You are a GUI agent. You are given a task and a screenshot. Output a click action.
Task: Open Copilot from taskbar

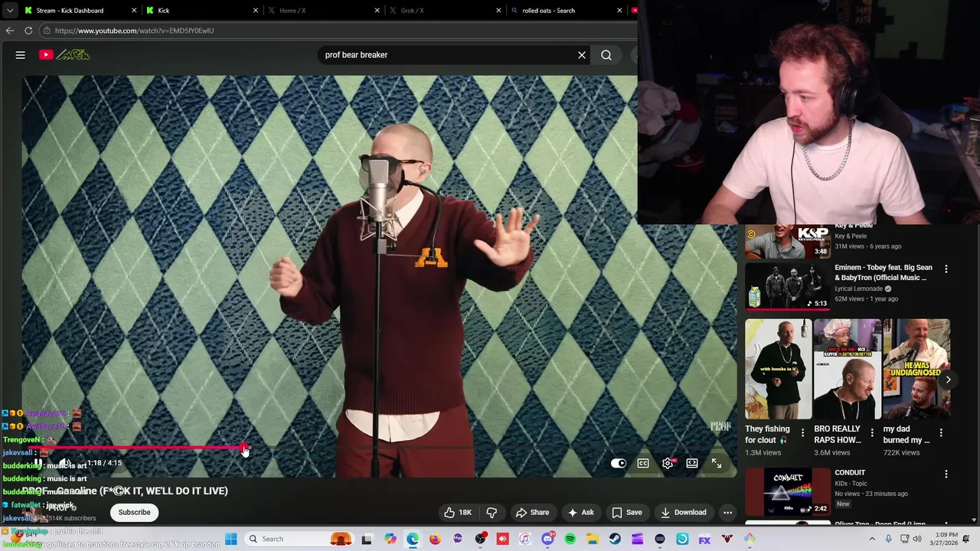(390, 539)
